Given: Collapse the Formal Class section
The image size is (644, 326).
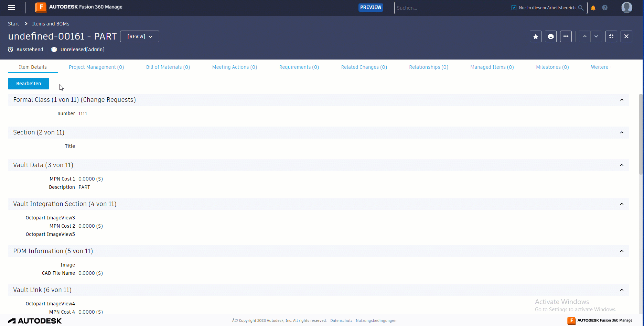Looking at the screenshot, I should [x=622, y=100].
